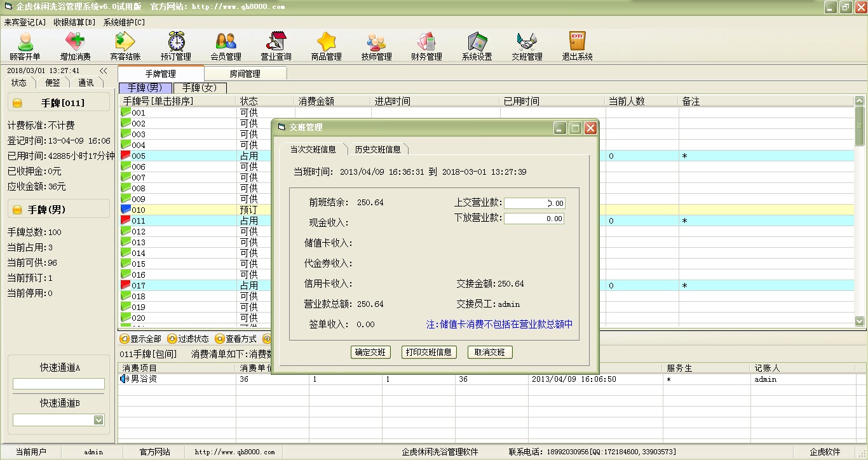Image resolution: width=868 pixels, height=460 pixels.
Task: Click the 快速通道A input field
Action: [x=58, y=384]
